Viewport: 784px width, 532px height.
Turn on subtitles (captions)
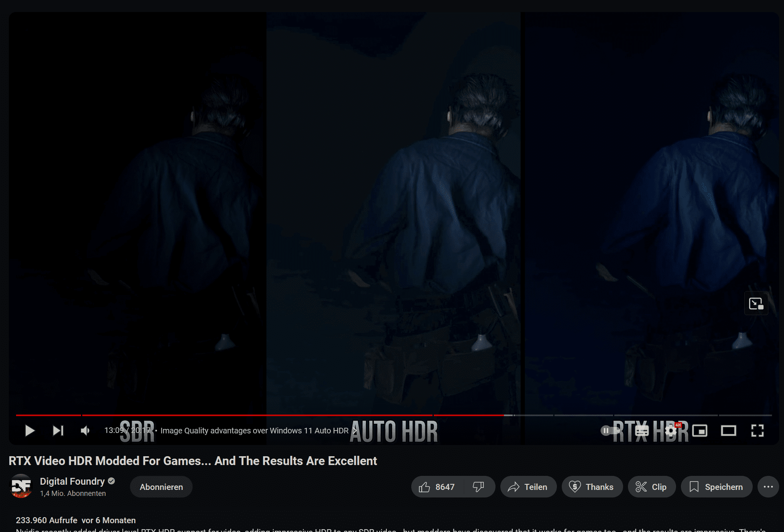tap(642, 431)
